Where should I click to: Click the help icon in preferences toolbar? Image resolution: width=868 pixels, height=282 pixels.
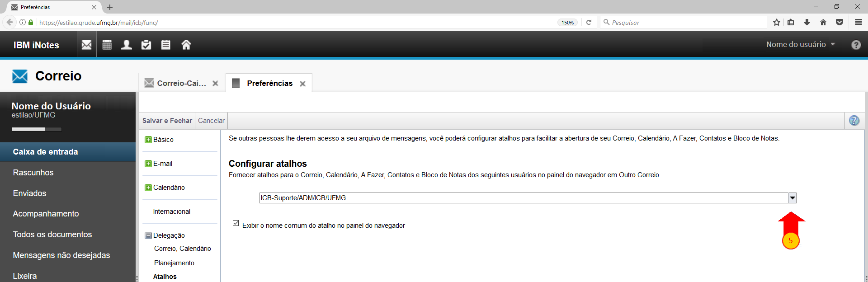(x=854, y=121)
